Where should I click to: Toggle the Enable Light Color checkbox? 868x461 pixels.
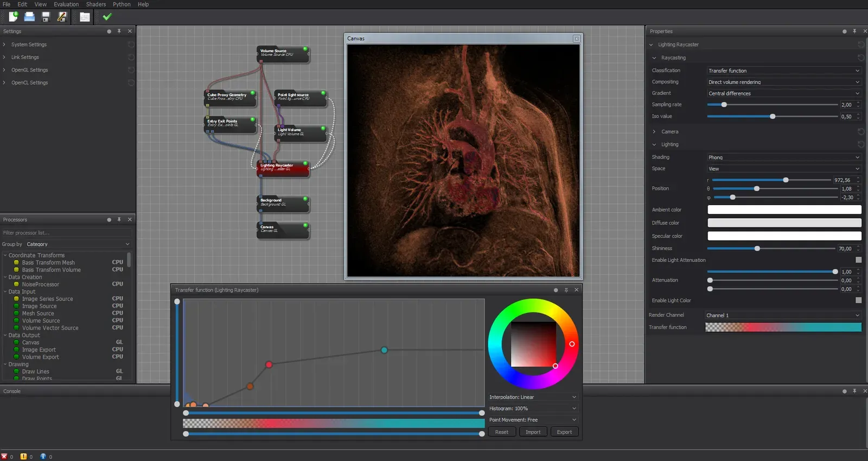[x=858, y=300]
